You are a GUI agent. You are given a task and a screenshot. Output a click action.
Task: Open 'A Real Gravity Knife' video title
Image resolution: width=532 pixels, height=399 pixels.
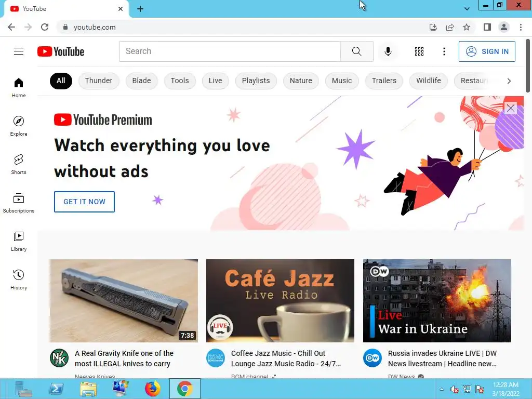click(x=124, y=358)
